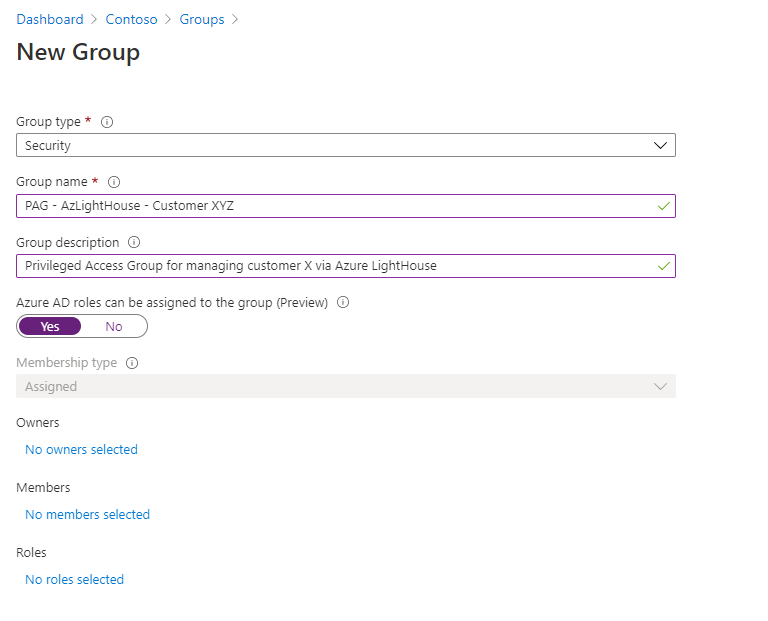Click the No members selected link
The width and height of the screenshot is (768, 621).
point(87,515)
